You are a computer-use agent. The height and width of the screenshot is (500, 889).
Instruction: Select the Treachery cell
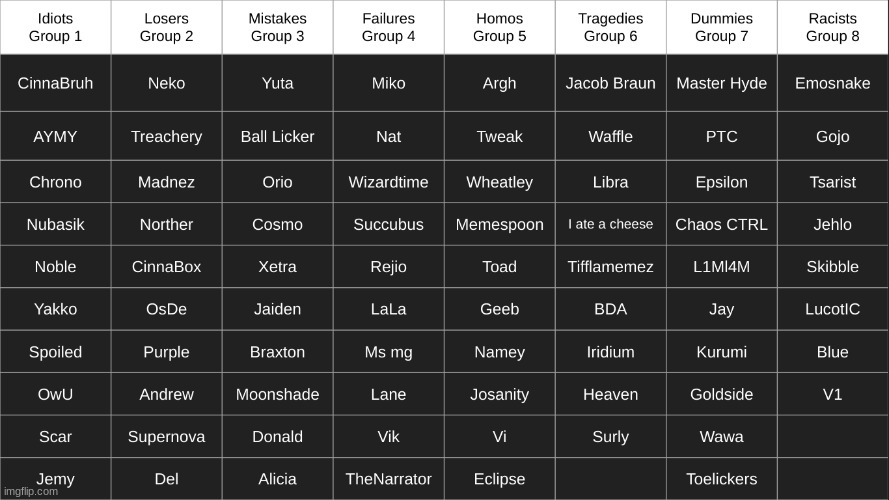(x=166, y=137)
